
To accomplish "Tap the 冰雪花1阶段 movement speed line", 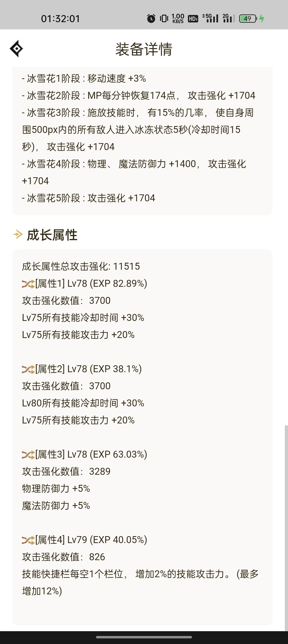I will tap(84, 78).
